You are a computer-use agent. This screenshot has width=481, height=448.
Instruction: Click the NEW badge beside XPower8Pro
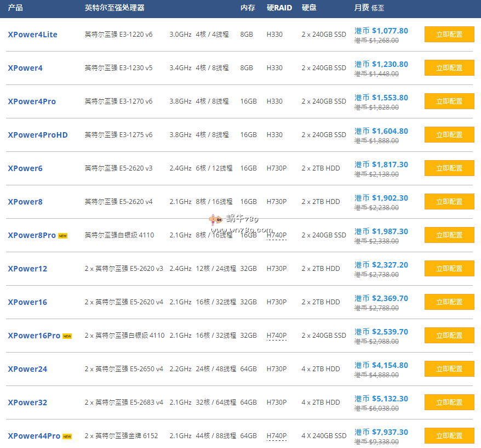tap(63, 236)
